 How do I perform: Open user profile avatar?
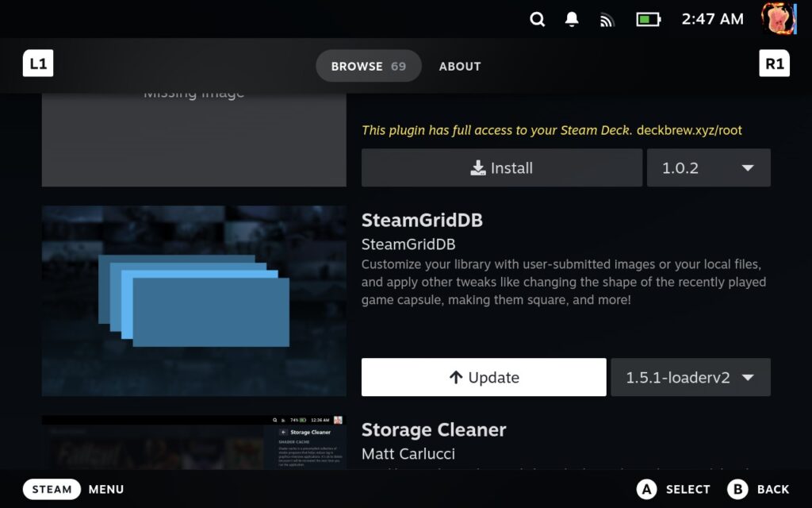pos(779,18)
